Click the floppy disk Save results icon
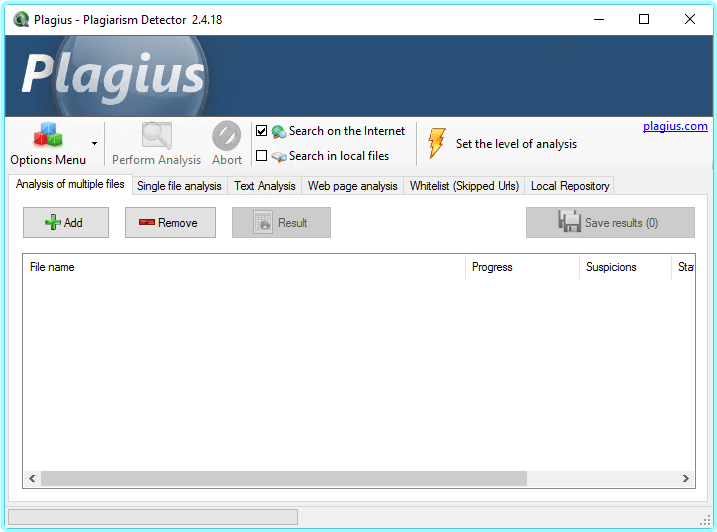717x532 pixels. coord(570,222)
